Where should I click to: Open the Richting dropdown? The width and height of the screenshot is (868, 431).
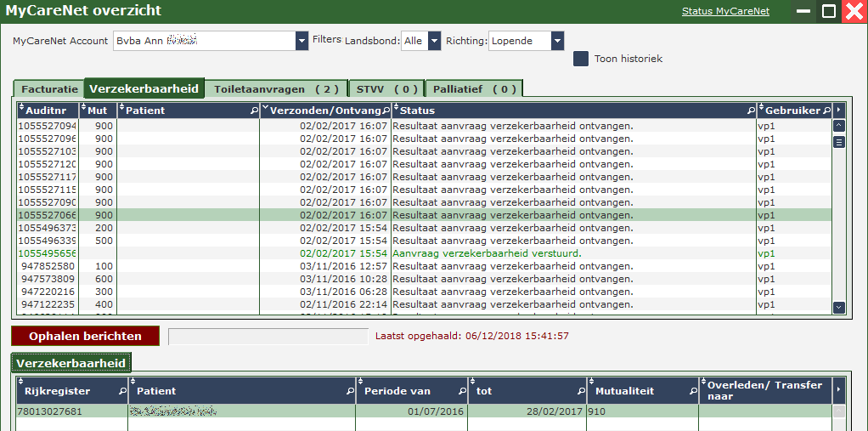coord(557,41)
